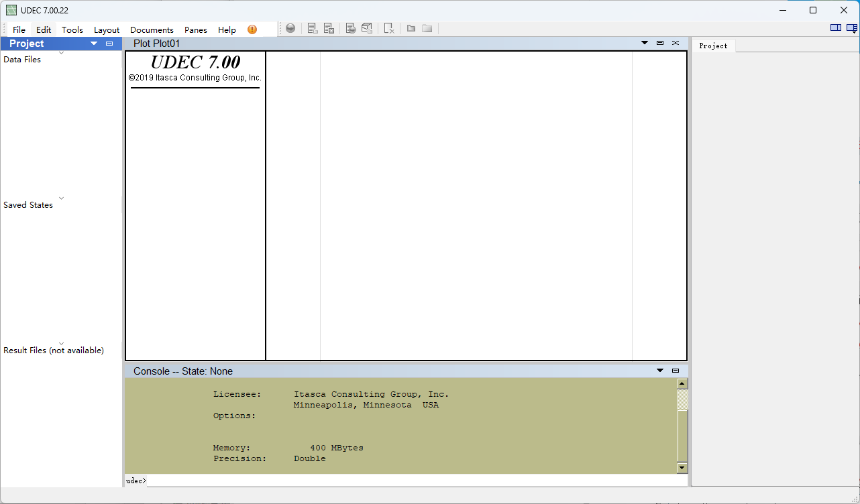Screen dimensions: 860x504
Task: Collapse the Data Files section chevron
Action: (61, 52)
